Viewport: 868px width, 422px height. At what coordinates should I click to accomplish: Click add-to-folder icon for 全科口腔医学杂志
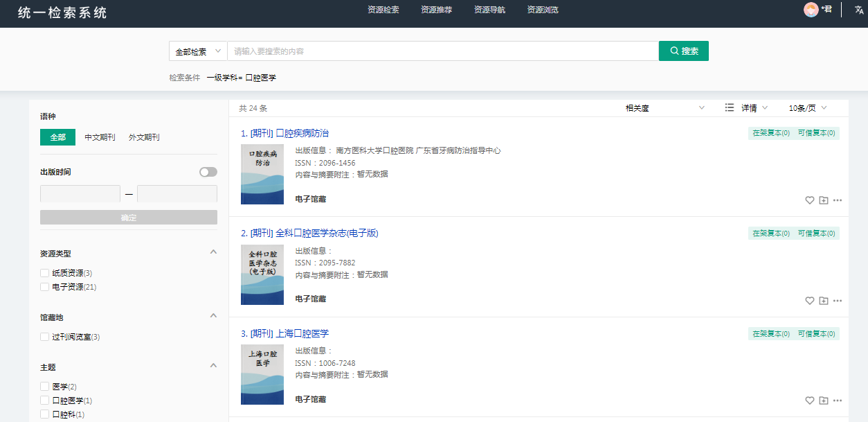click(824, 301)
